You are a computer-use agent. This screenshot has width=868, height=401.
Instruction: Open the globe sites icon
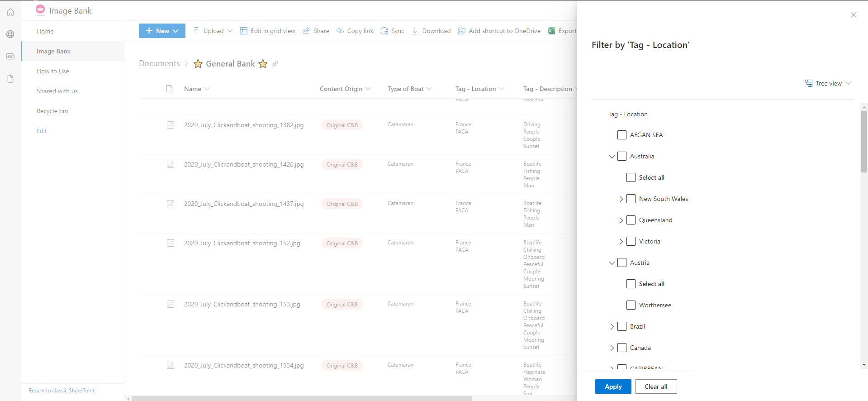[x=10, y=34]
